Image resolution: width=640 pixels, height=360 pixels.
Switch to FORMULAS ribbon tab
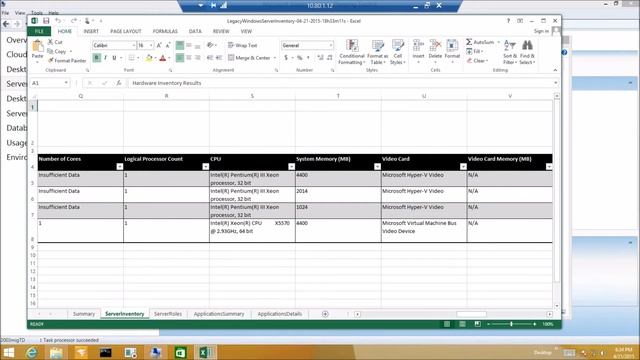point(165,31)
